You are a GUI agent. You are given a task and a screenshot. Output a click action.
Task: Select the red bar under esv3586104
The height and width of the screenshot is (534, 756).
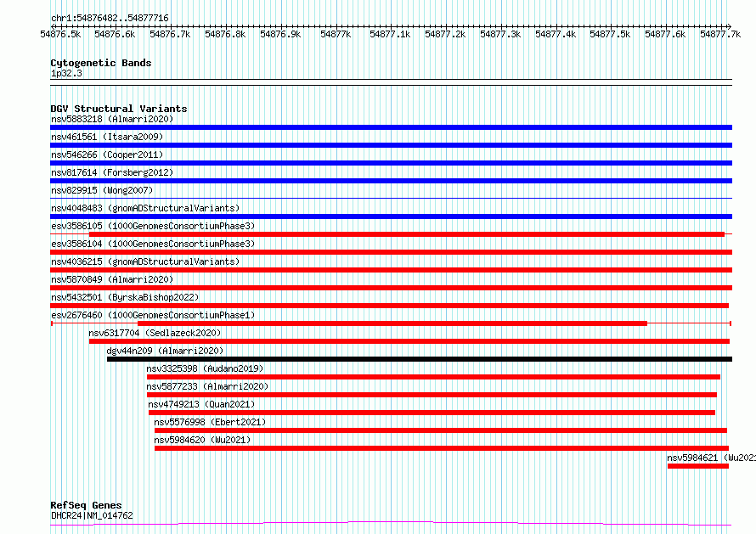pos(391,252)
